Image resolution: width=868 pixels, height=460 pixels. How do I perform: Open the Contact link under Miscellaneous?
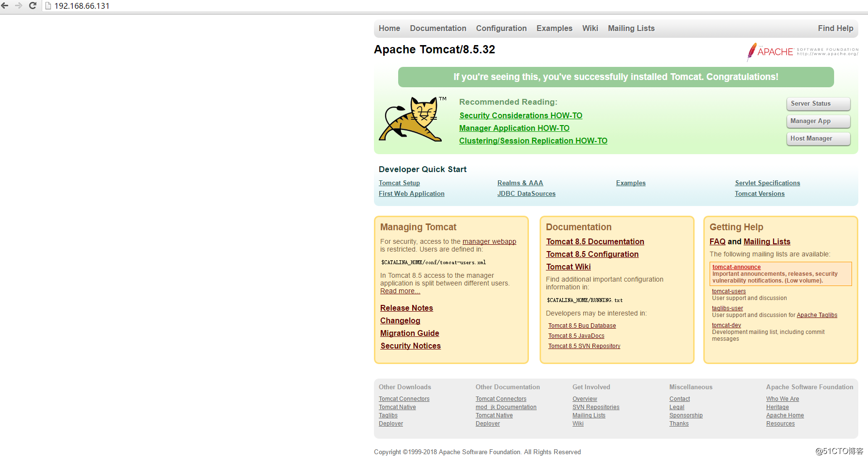(x=680, y=399)
